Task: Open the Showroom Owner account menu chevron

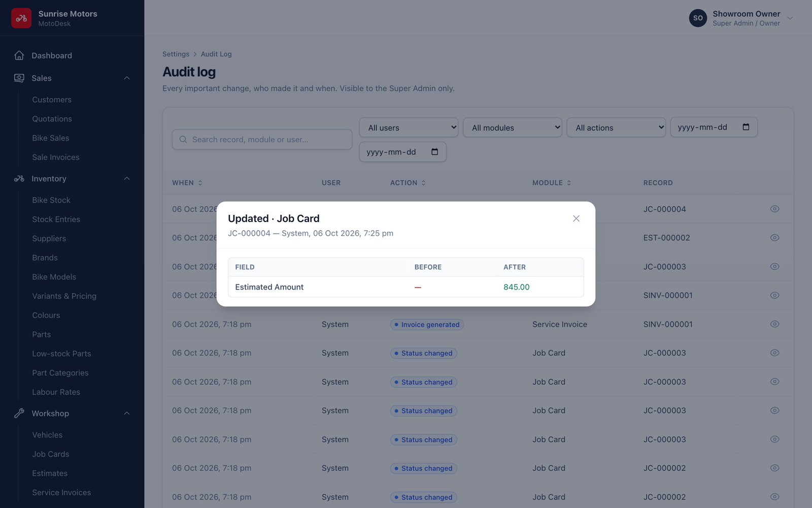Action: pyautogui.click(x=790, y=18)
